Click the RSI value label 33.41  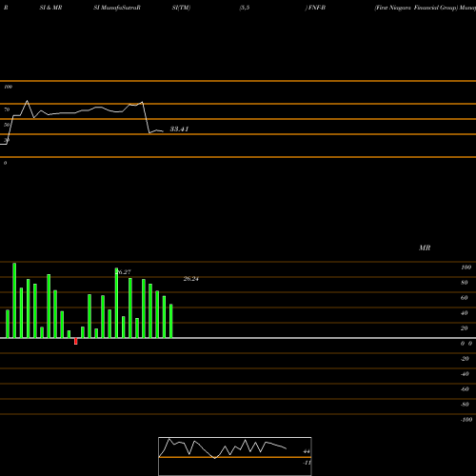[x=179, y=129]
